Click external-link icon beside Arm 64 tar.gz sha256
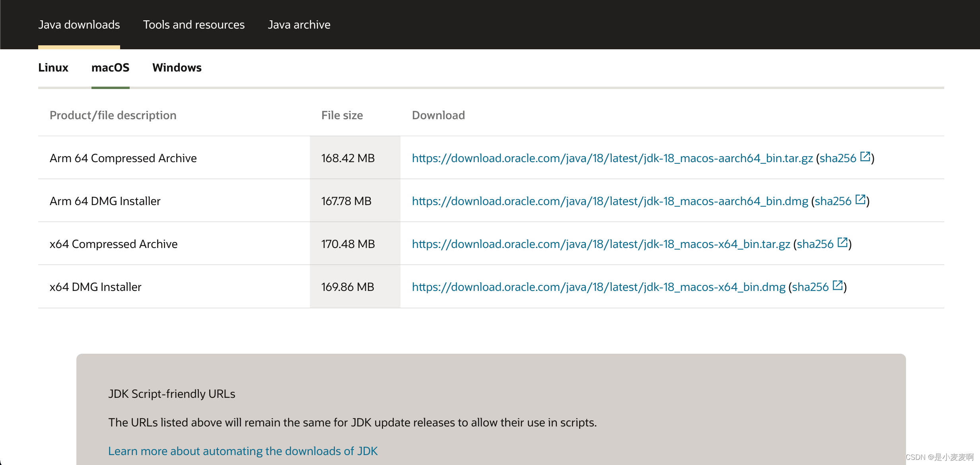Screen dimensions: 980x465 [x=865, y=157]
